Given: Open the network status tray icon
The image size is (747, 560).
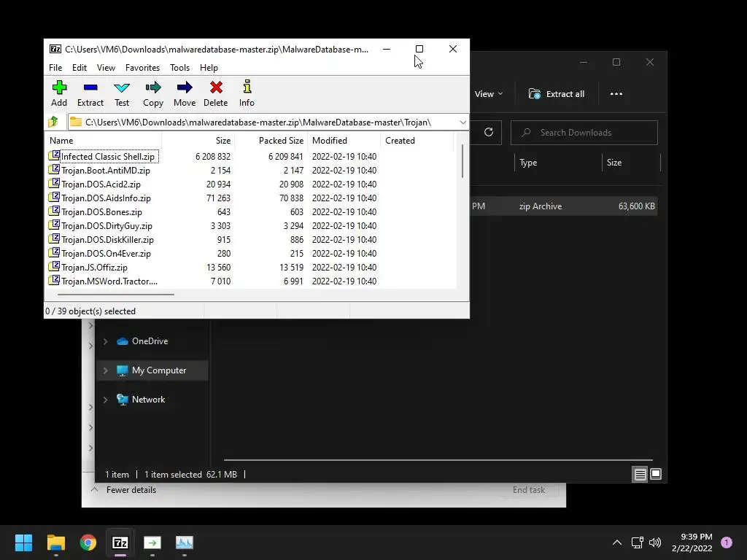Looking at the screenshot, I should 638,542.
